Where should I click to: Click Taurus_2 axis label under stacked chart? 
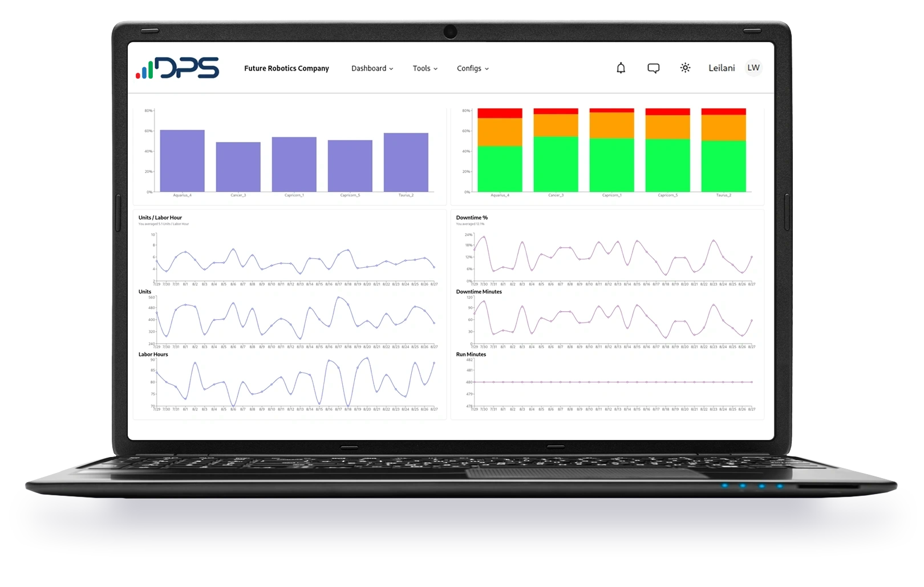[723, 195]
